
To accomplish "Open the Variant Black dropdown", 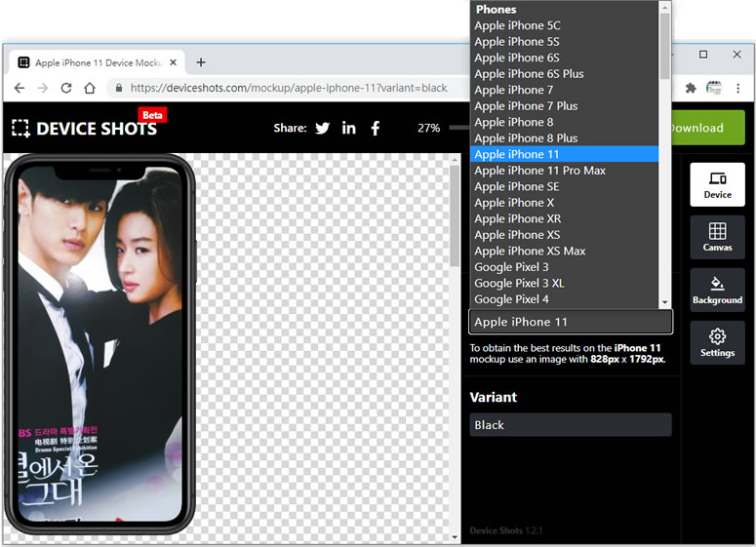I will [571, 424].
